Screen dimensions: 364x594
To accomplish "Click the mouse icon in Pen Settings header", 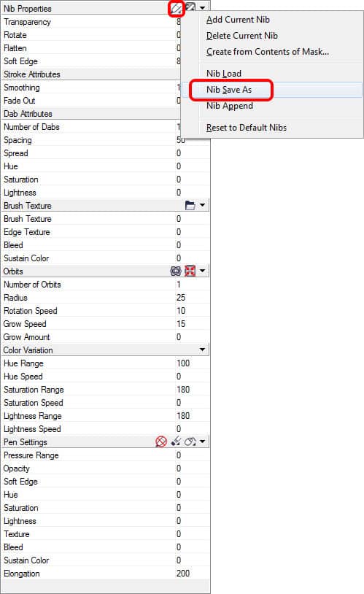I will 190,441.
